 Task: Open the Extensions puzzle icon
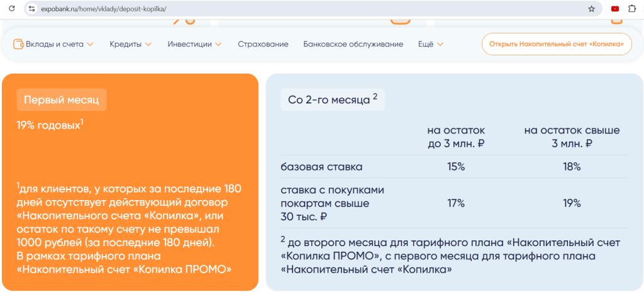tap(632, 9)
